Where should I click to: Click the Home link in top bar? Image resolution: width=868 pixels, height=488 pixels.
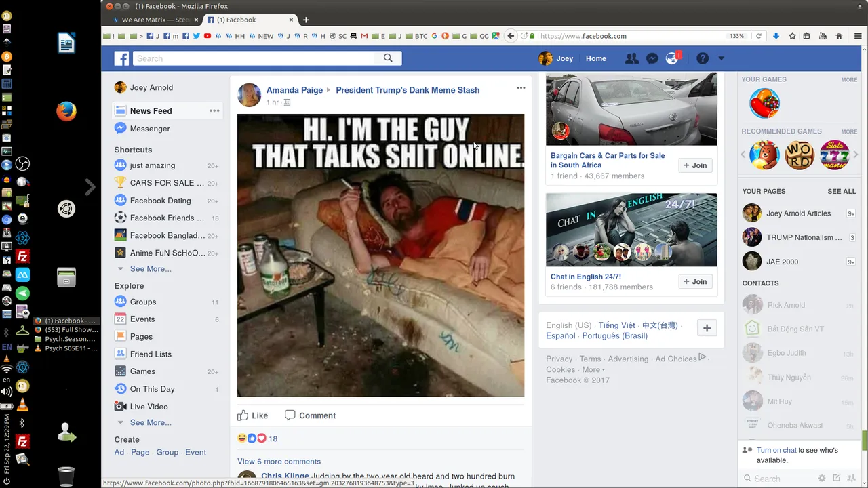tap(596, 58)
